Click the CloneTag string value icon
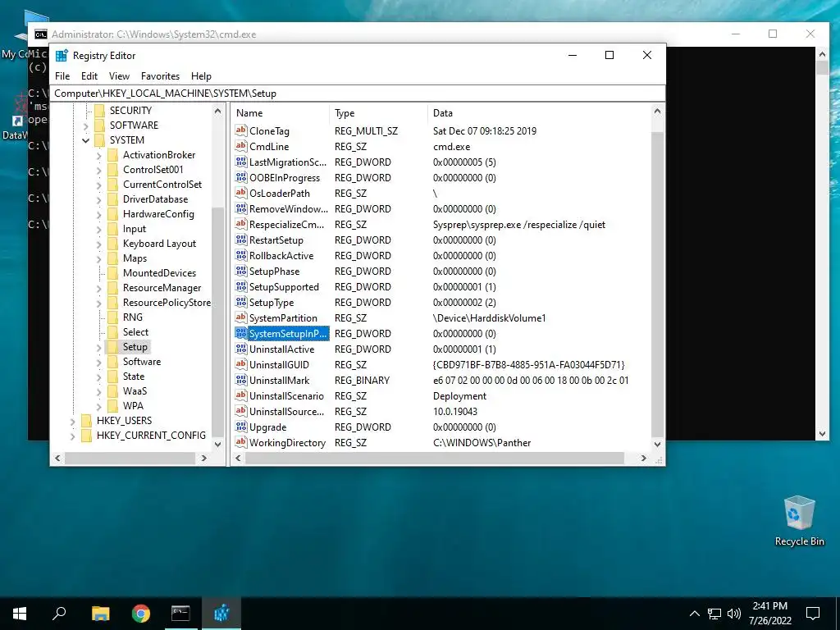The width and height of the screenshot is (840, 630). [241, 130]
